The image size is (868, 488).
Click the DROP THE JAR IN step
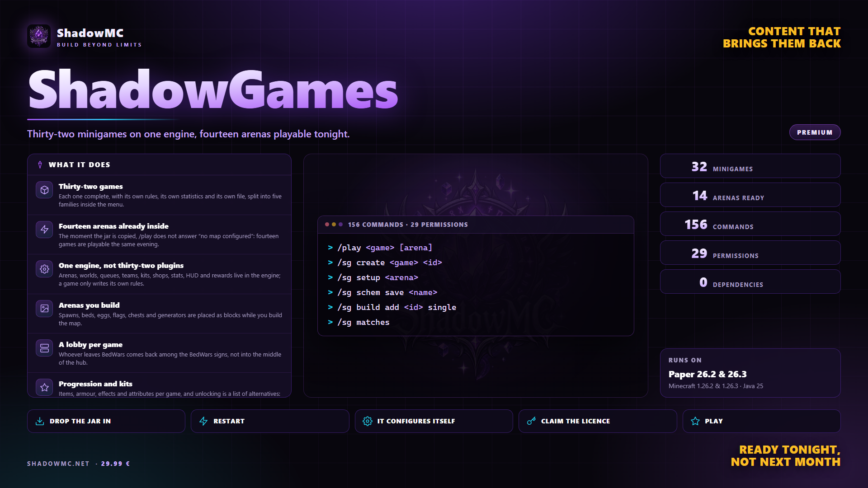106,421
